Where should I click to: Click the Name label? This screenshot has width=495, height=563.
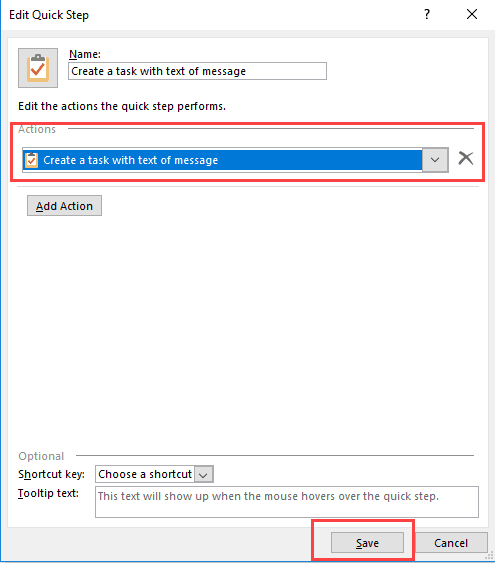[85, 54]
